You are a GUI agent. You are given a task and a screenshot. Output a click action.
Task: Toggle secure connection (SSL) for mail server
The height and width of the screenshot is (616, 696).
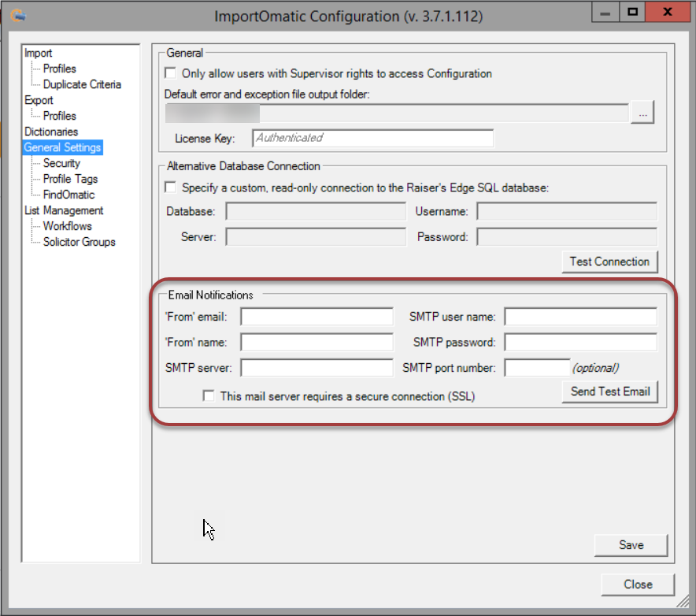(x=208, y=396)
